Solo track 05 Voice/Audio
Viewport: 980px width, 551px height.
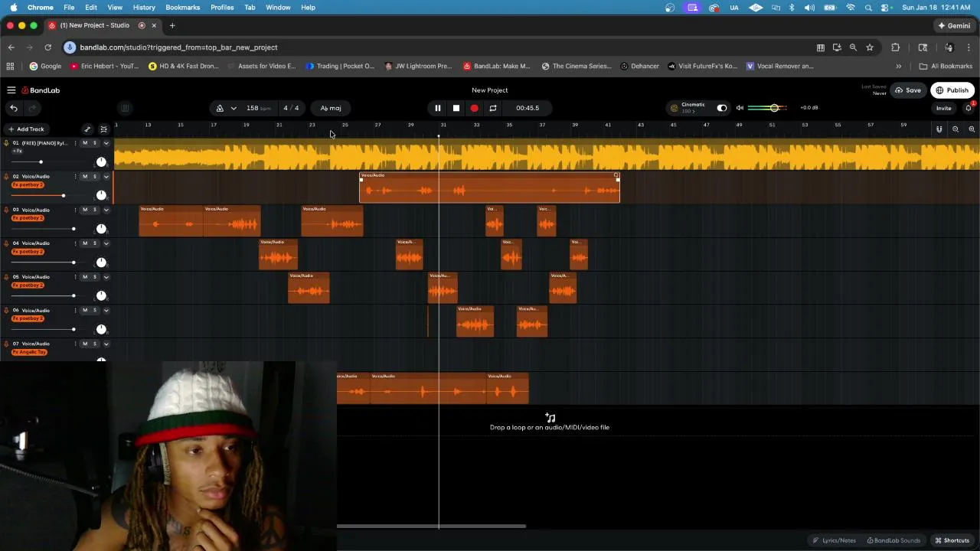click(95, 276)
